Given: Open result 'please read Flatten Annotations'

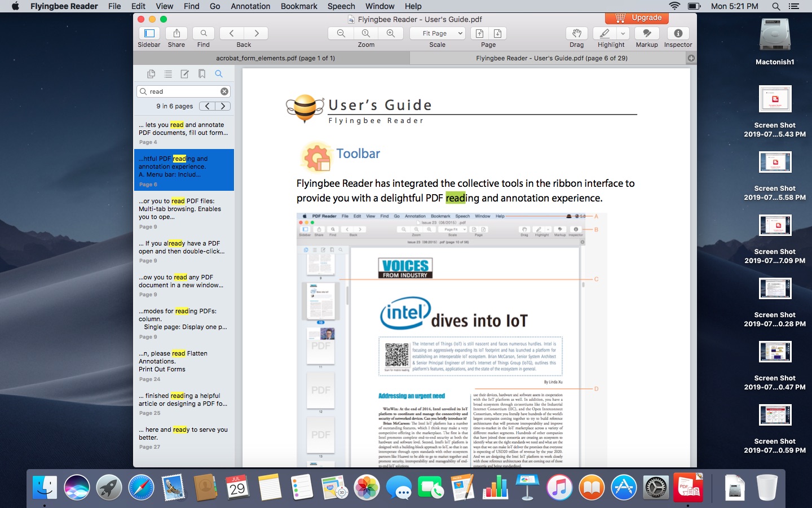Looking at the screenshot, I should pyautogui.click(x=183, y=366).
